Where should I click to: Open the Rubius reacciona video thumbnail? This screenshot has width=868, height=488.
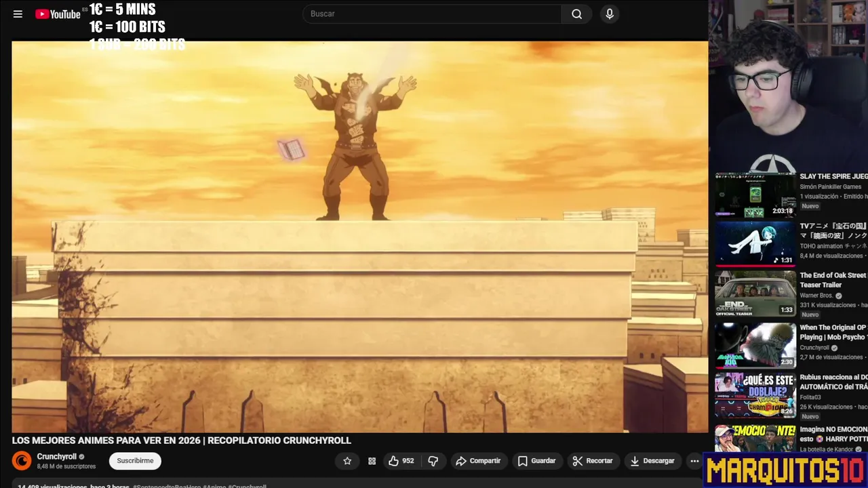755,395
